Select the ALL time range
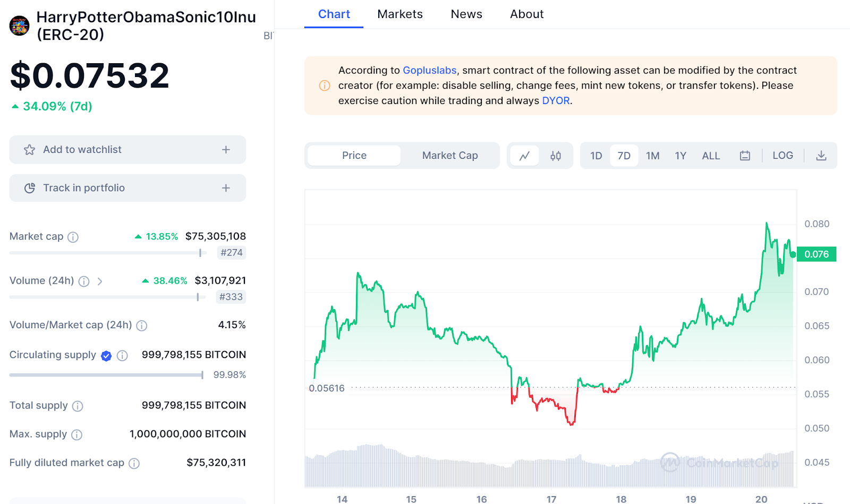 point(711,156)
